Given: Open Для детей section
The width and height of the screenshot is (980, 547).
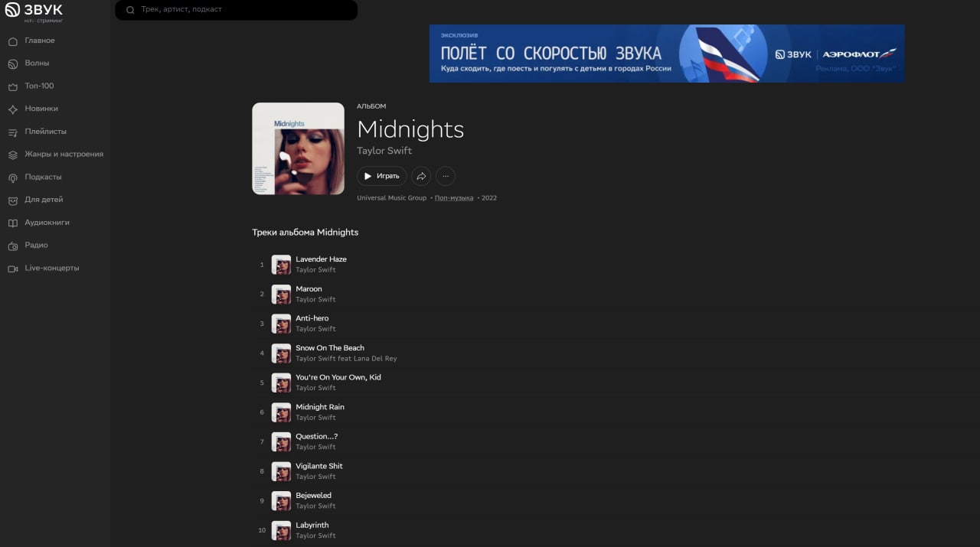Looking at the screenshot, I should (44, 200).
